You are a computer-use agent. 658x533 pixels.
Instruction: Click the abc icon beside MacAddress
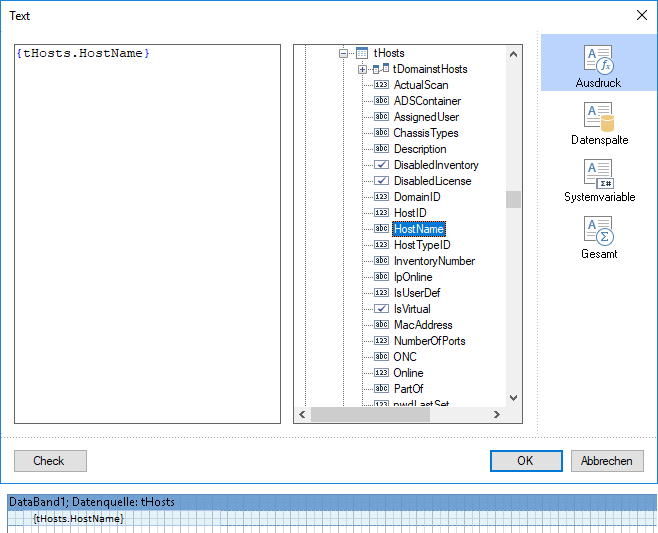[x=381, y=324]
